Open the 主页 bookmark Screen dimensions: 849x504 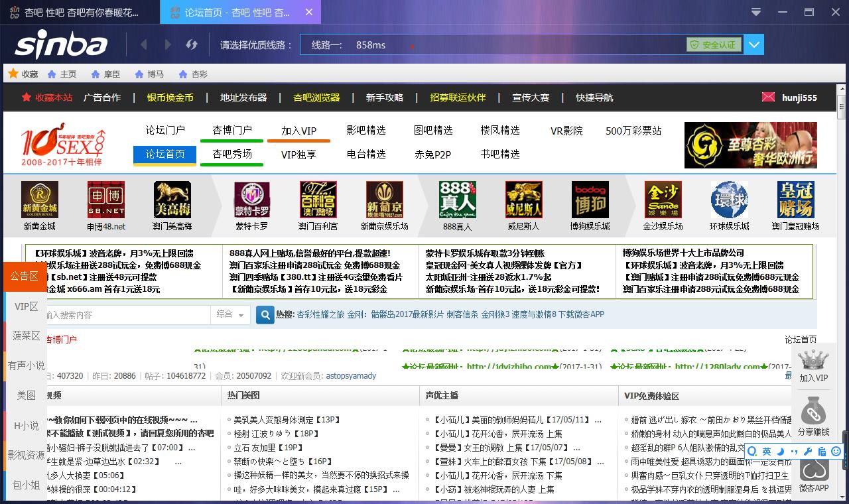click(62, 74)
